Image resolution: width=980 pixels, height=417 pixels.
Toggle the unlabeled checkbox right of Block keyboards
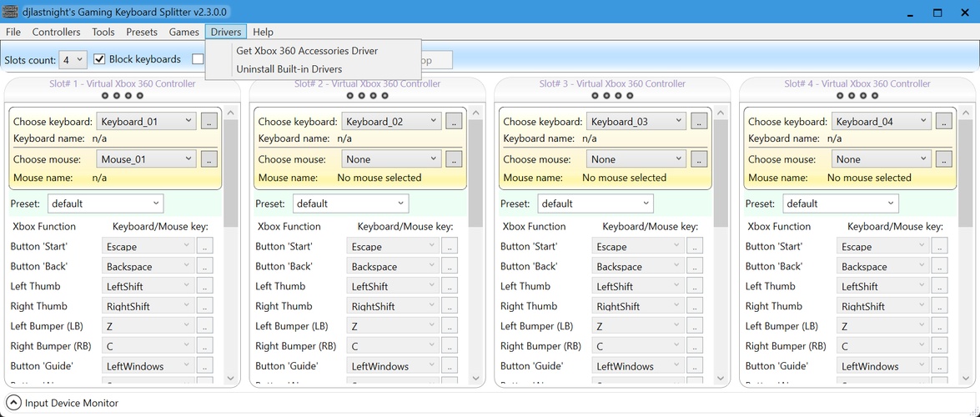(198, 59)
